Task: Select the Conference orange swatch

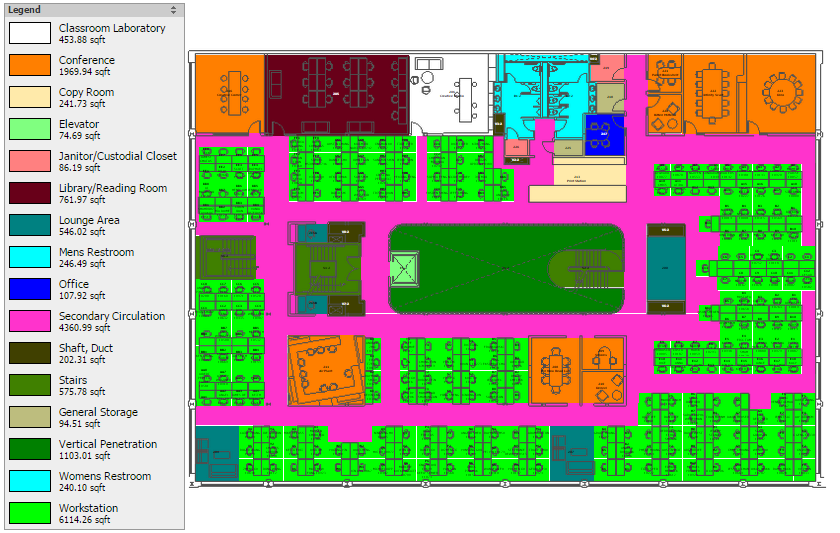Action: (x=30, y=65)
